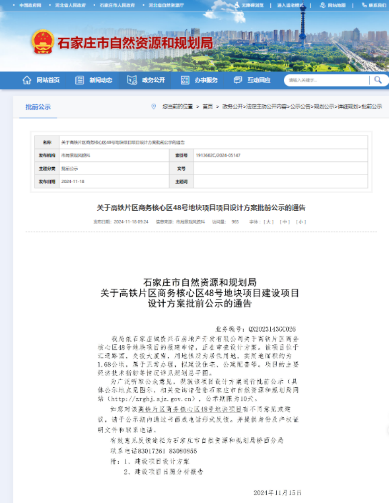Click the phone number line 83017261

click(x=154, y=451)
